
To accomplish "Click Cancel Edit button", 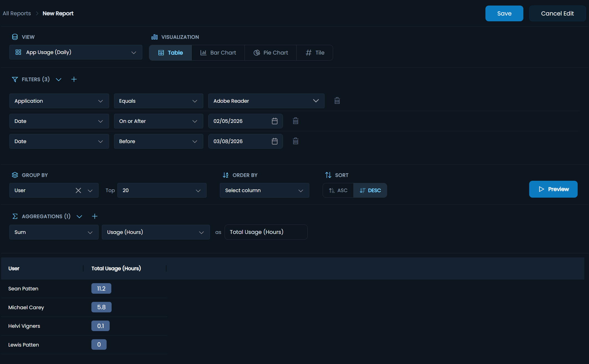I will (x=557, y=14).
